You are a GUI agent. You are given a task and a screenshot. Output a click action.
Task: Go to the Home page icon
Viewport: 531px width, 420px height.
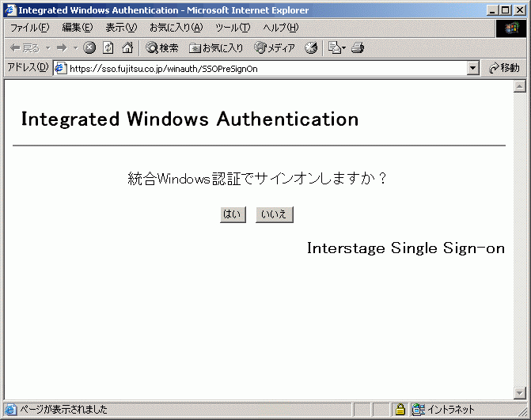[127, 47]
